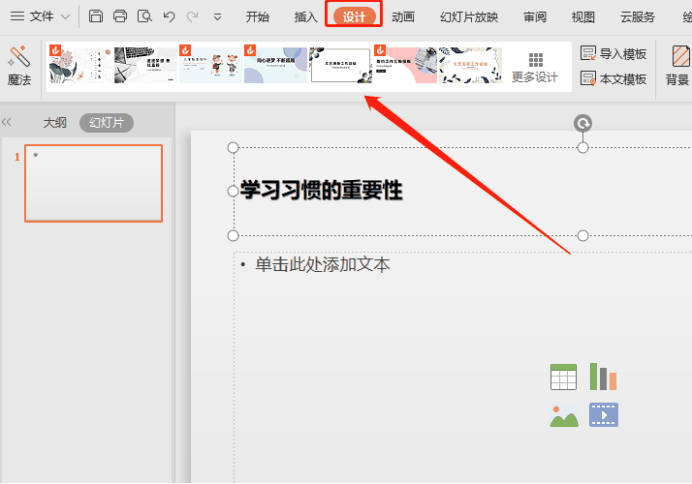This screenshot has width=692, height=484.
Task: Click the 导入模板 icon
Action: 588,53
